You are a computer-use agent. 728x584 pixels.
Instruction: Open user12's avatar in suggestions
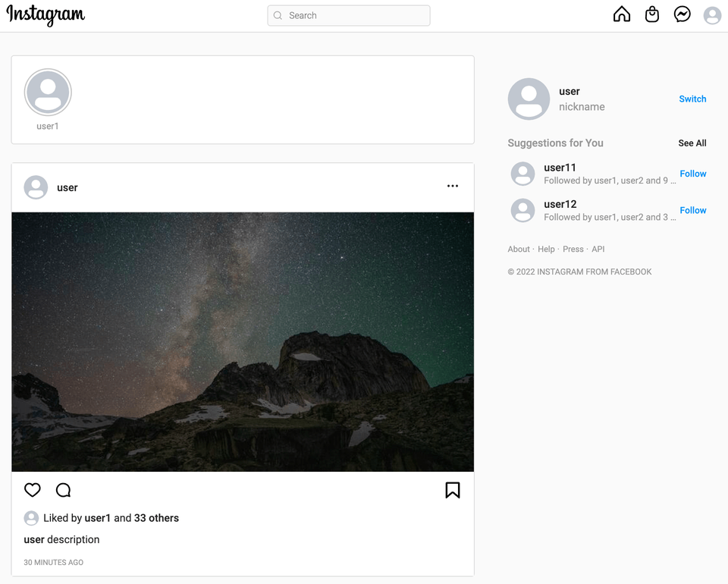pyautogui.click(x=522, y=210)
